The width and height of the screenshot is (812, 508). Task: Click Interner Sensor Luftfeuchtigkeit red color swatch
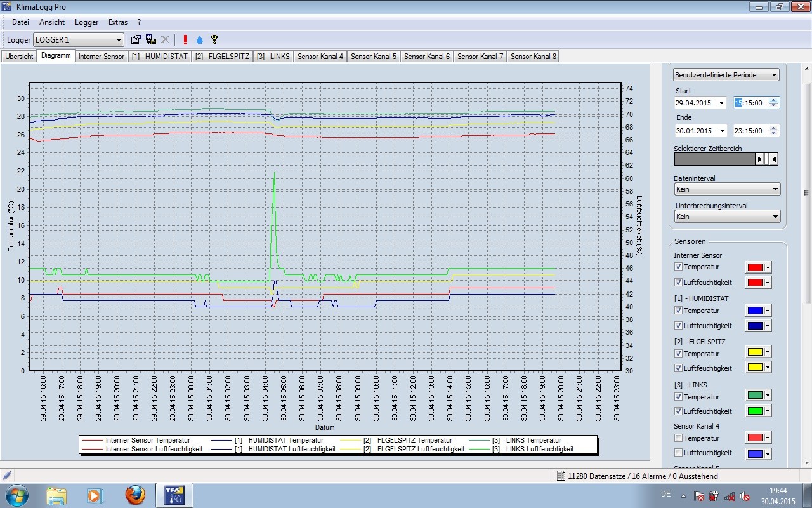[x=755, y=282]
